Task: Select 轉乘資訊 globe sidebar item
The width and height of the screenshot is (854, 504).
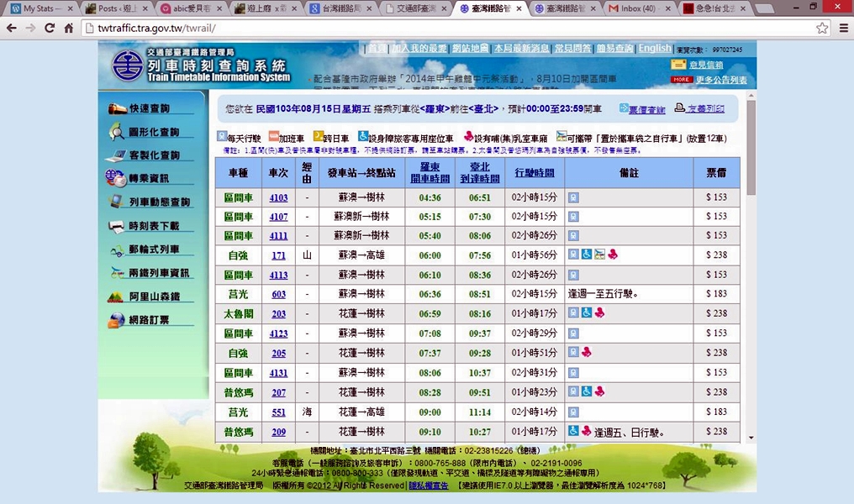Action: coord(148,178)
